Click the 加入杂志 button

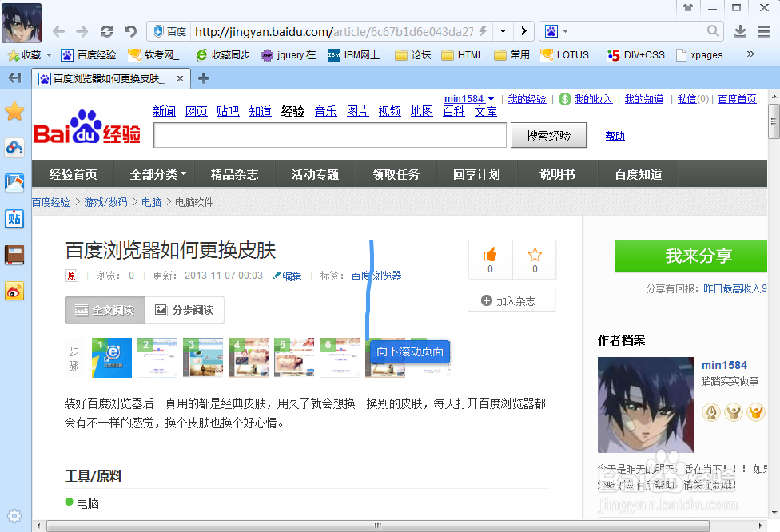[511, 300]
